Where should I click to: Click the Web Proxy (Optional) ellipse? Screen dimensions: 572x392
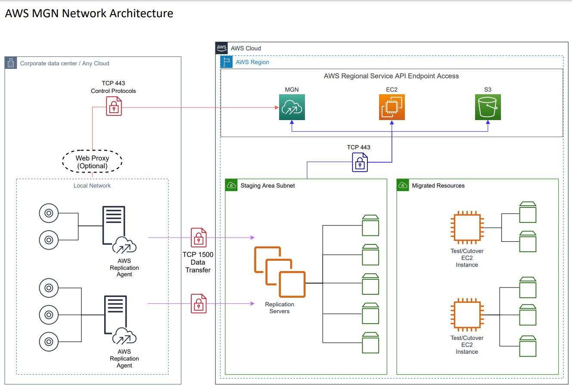click(x=93, y=162)
